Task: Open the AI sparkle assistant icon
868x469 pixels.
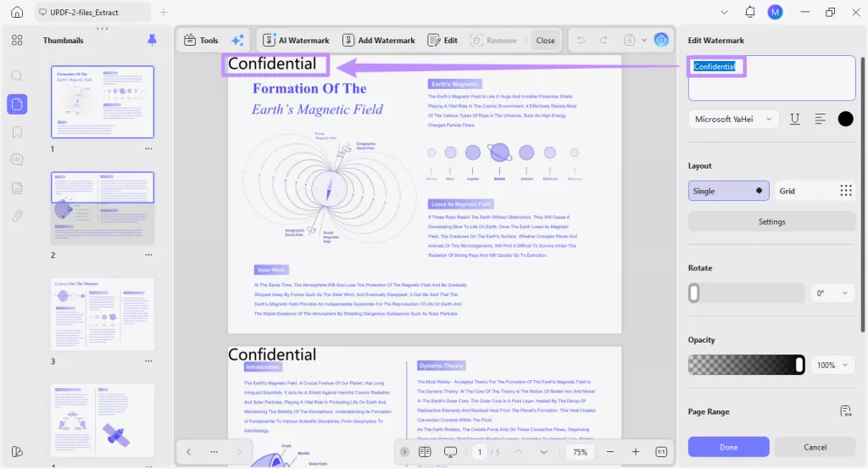Action: pos(237,40)
